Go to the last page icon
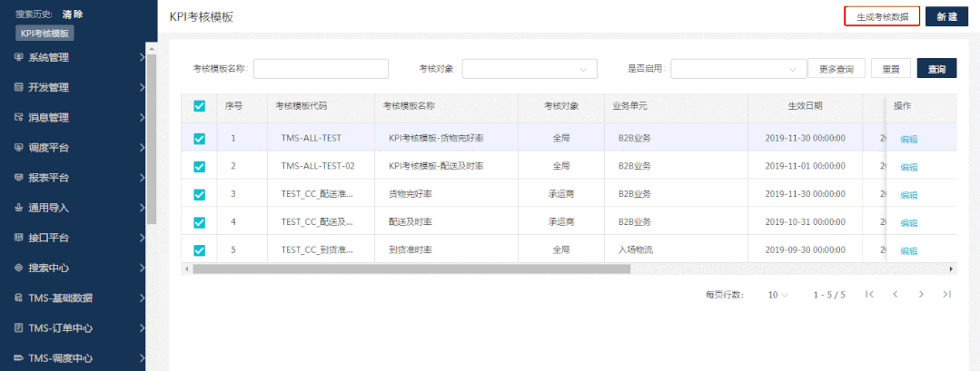980x371 pixels. [x=946, y=295]
